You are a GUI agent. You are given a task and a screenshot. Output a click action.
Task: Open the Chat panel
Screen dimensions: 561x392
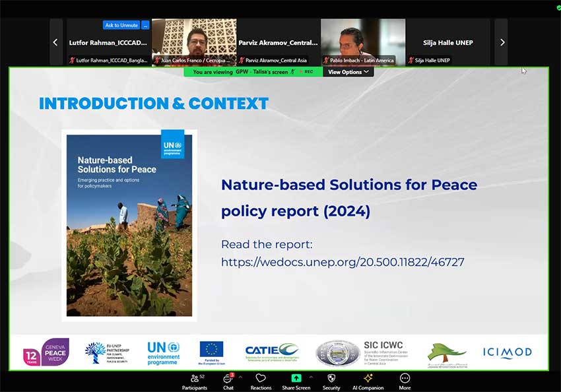(x=228, y=379)
